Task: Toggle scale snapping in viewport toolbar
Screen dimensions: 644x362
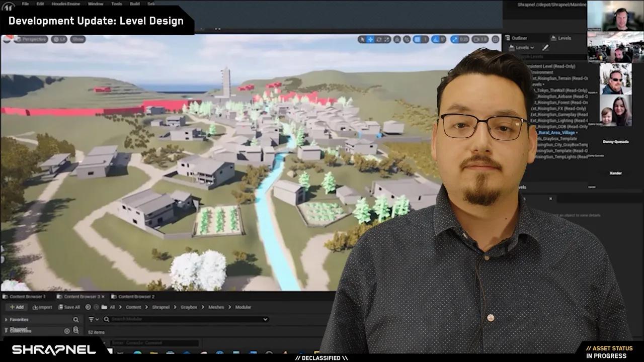Action: coord(454,39)
